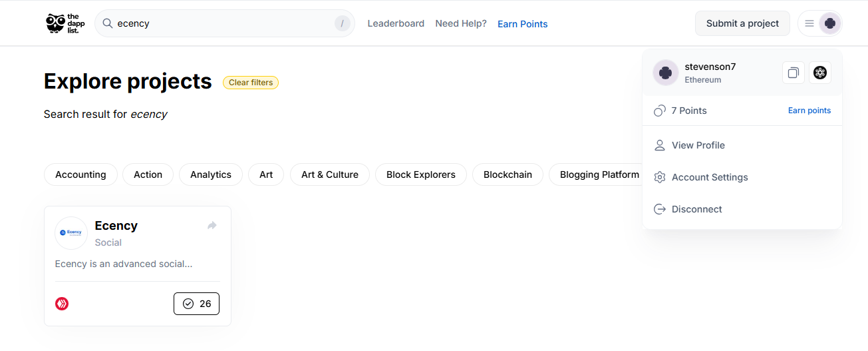This screenshot has height=351, width=868.
Task: Upvote Ecency with the 26 button
Action: [196, 304]
